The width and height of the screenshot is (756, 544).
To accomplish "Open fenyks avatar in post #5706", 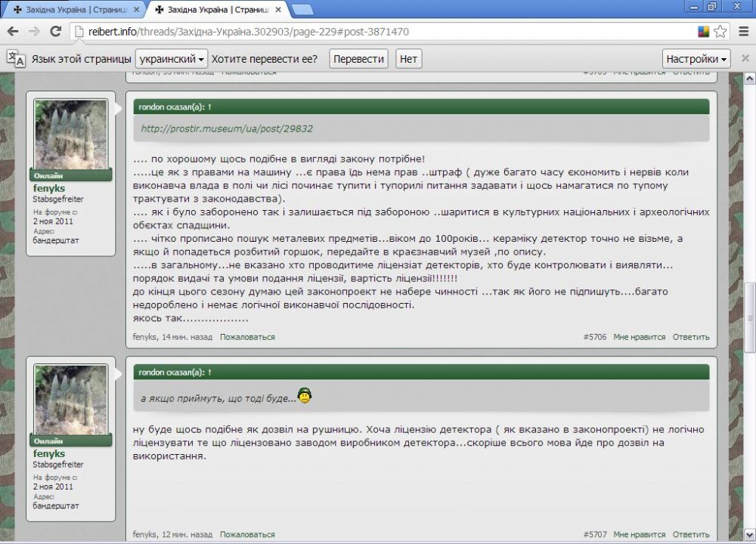I will point(71,134).
